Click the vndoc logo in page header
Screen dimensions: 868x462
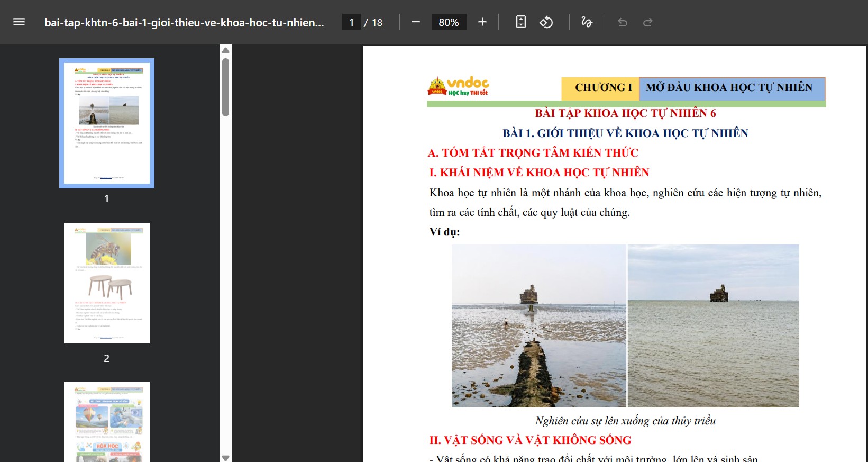click(x=458, y=86)
